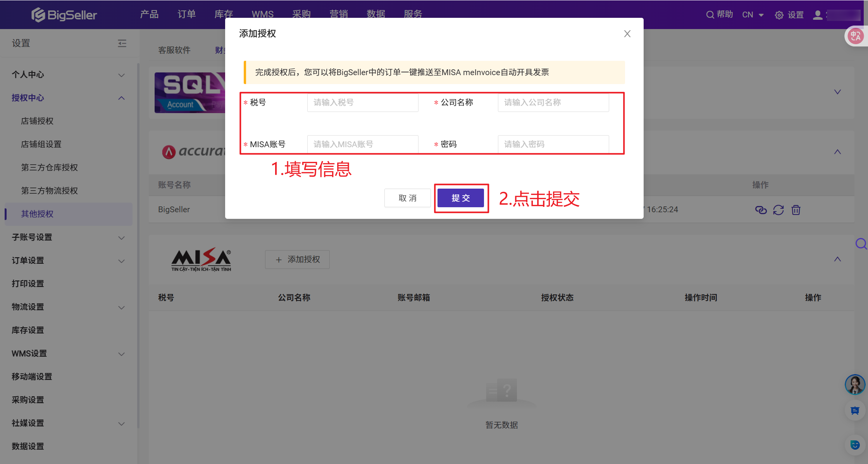This screenshot has height=464, width=868.
Task: Open 数据 top menu
Action: [x=376, y=14]
